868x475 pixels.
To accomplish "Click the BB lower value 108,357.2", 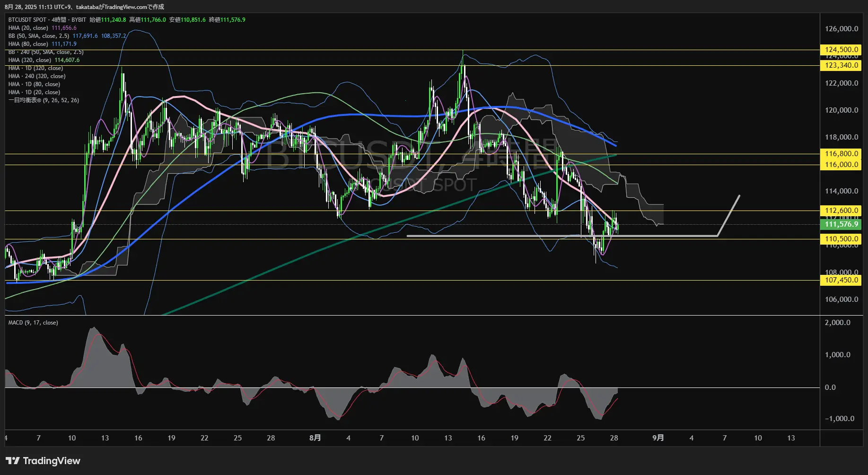I will point(114,36).
